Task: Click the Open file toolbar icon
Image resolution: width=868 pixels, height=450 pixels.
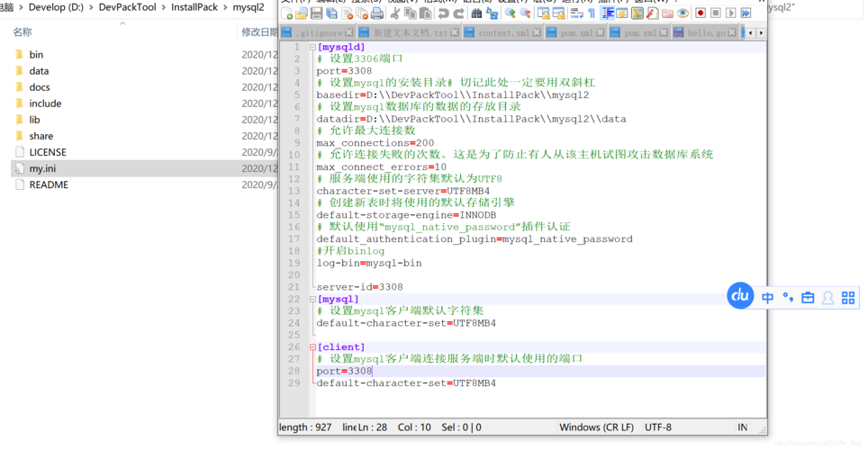Action: (x=301, y=13)
